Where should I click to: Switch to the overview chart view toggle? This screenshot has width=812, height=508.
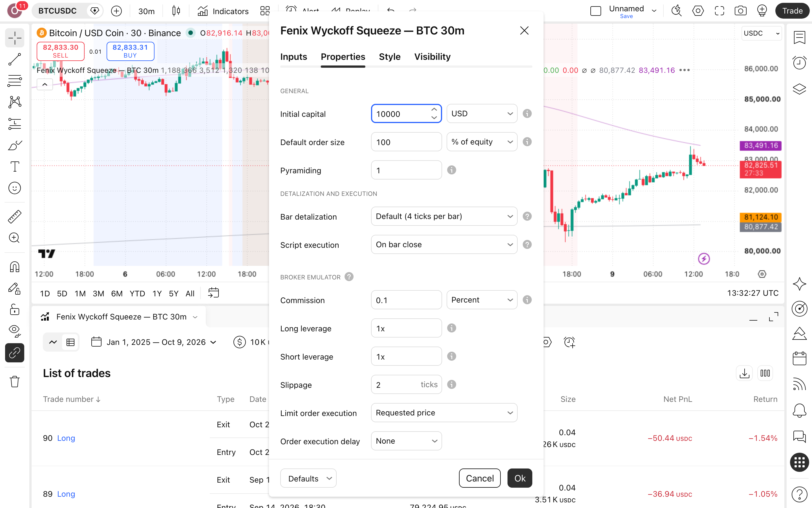click(x=53, y=342)
